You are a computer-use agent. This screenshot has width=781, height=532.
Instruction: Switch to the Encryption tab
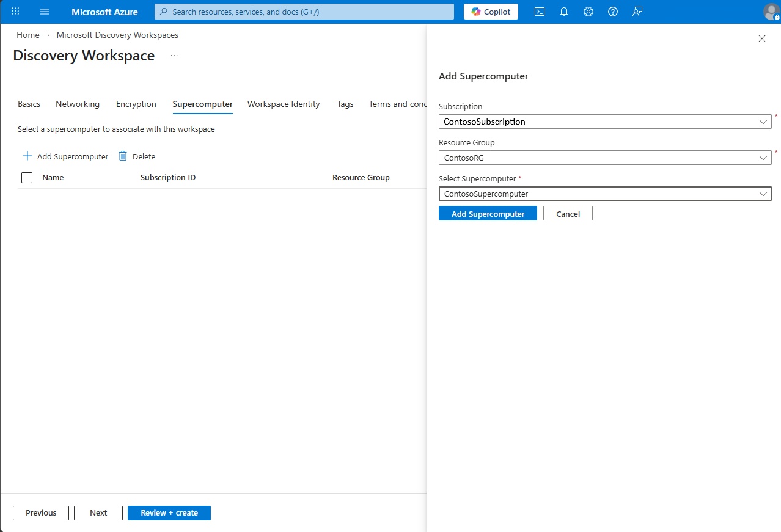coord(136,104)
